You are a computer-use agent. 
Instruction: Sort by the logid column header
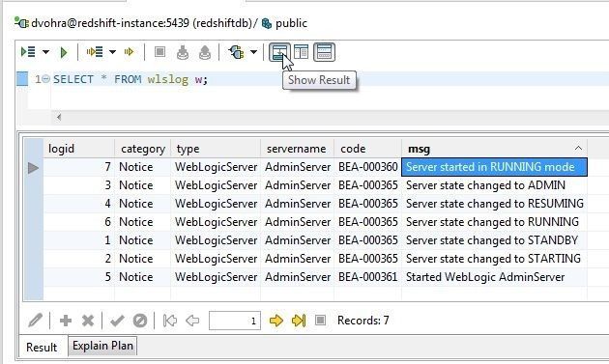point(79,149)
